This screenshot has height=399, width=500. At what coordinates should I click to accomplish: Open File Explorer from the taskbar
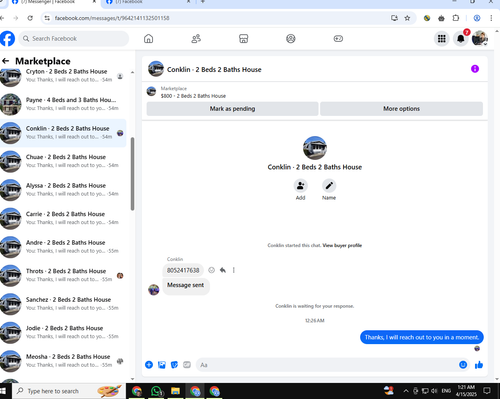tap(175, 391)
